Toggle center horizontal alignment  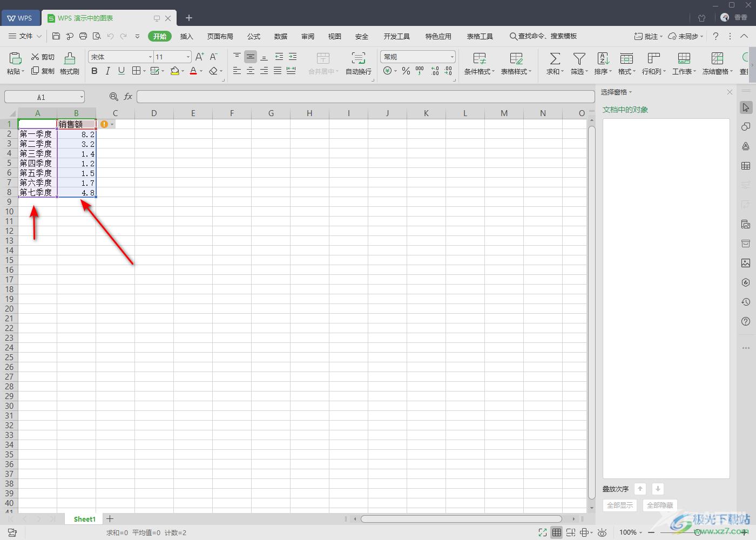(x=251, y=71)
